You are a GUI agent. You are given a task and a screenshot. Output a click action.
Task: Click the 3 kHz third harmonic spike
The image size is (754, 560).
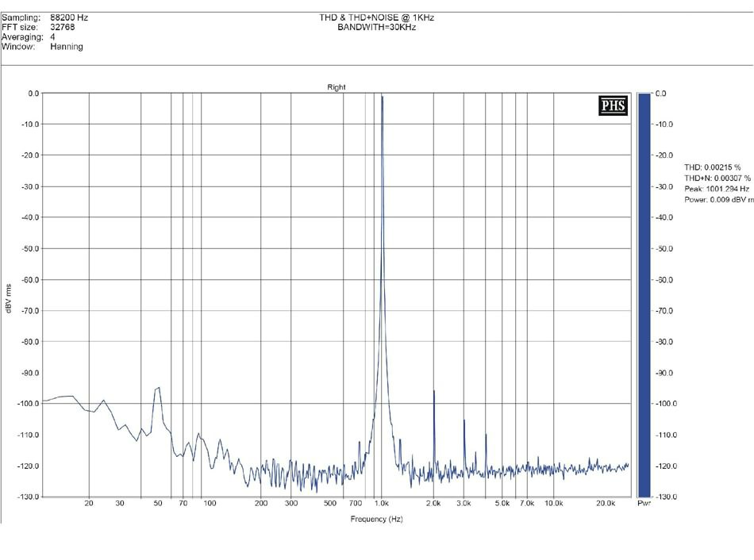point(464,421)
